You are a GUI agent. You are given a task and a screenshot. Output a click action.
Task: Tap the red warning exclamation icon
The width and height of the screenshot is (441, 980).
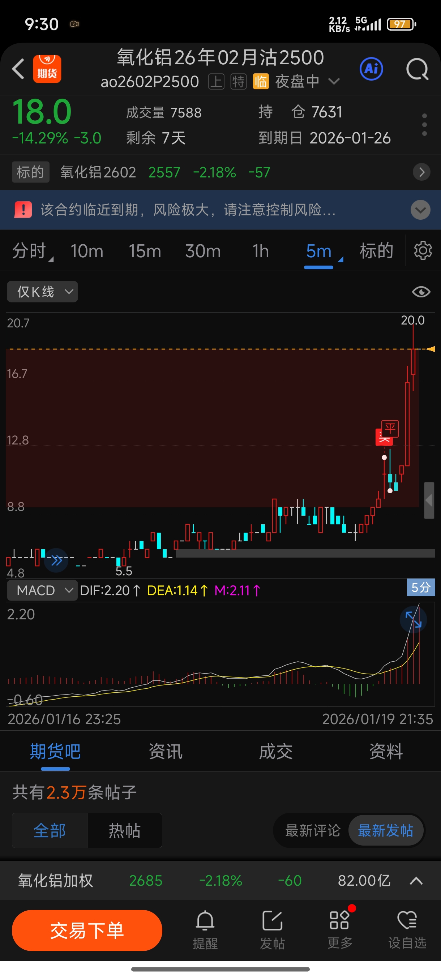(x=23, y=210)
